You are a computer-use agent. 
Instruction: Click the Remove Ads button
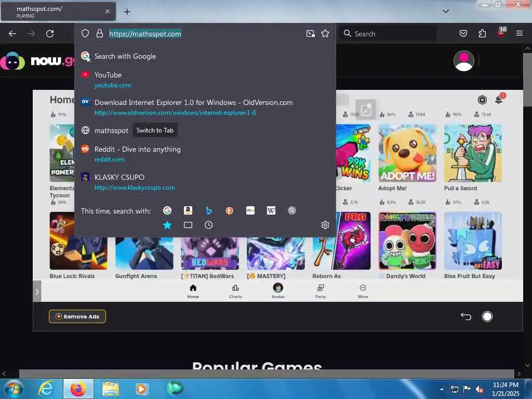tap(77, 316)
